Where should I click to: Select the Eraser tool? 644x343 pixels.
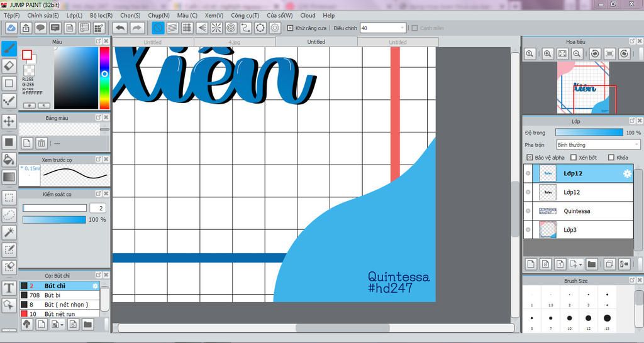9,65
